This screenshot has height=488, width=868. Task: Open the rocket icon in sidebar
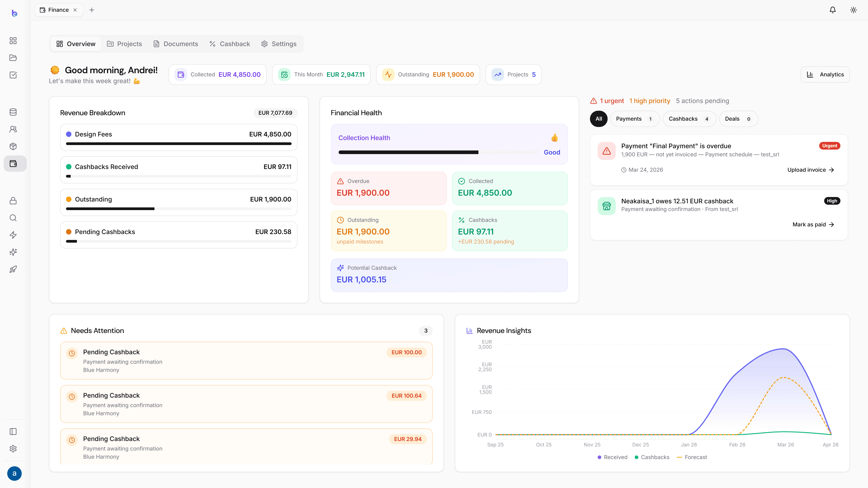pyautogui.click(x=13, y=270)
